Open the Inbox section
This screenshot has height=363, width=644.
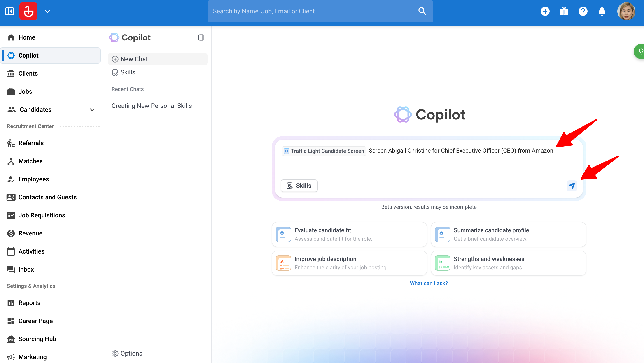click(51, 269)
